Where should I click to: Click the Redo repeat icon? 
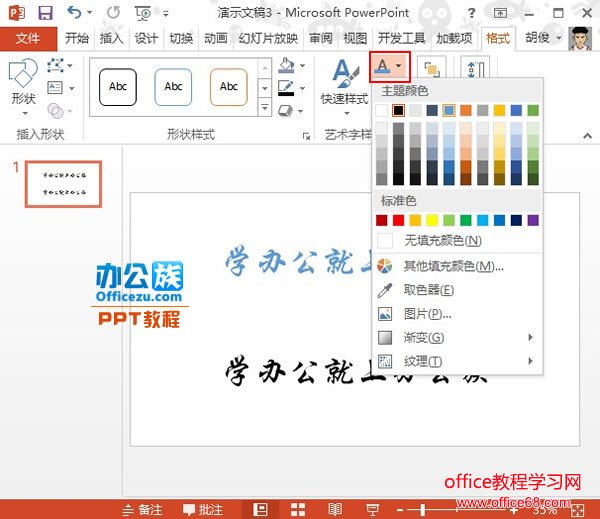(113, 13)
